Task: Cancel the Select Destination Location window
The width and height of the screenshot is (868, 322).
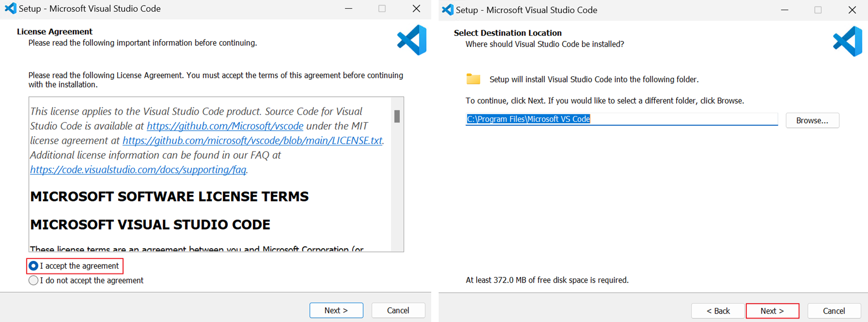Action: pos(834,311)
